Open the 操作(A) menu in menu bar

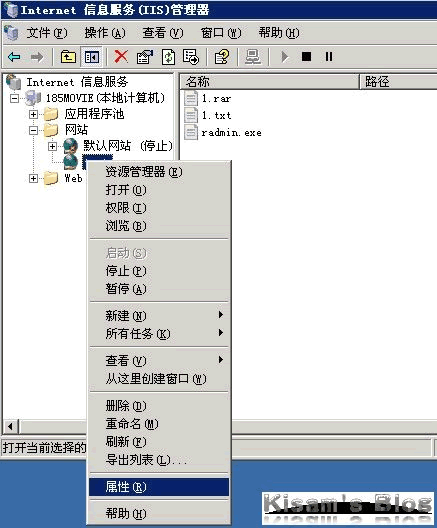(105, 33)
